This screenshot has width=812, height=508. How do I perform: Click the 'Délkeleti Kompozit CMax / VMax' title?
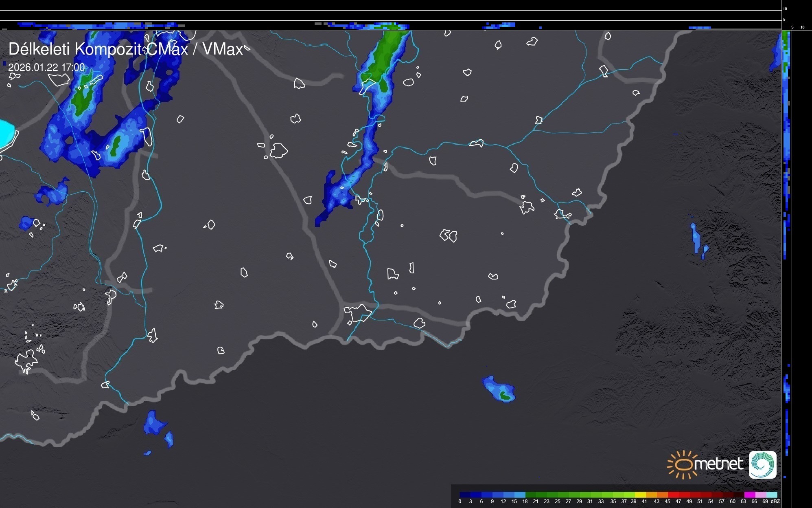125,49
